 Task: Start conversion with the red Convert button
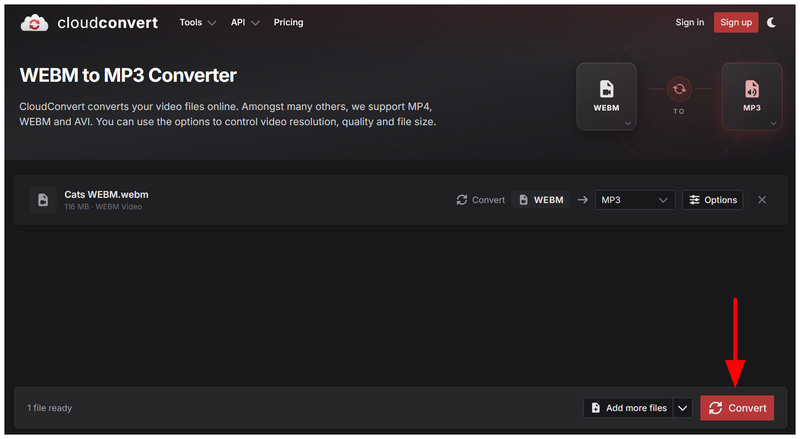coord(737,408)
